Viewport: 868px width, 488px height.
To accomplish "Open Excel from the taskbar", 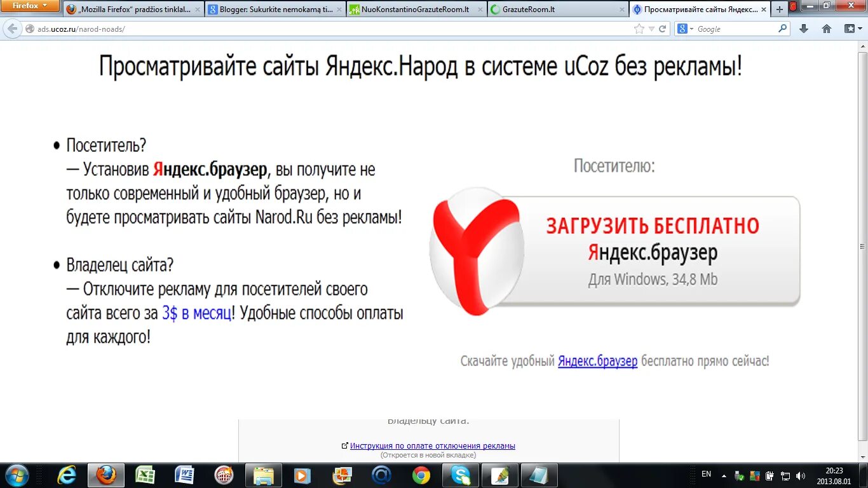I will (x=146, y=475).
